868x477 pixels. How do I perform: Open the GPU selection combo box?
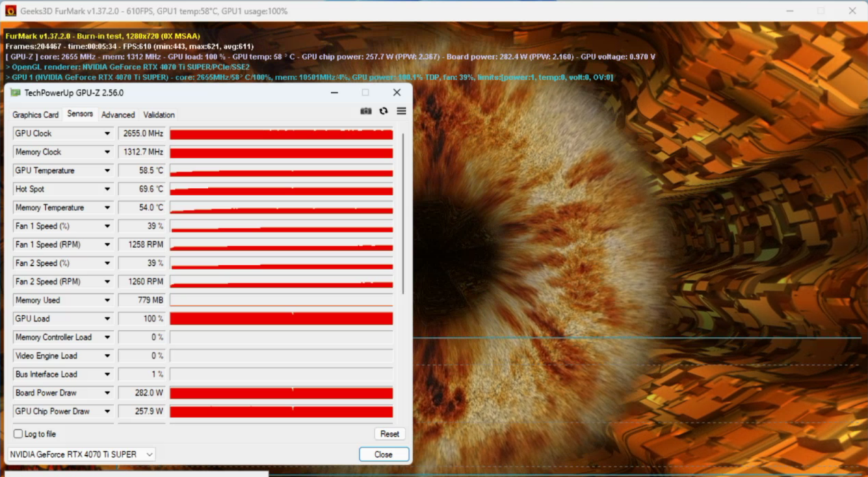[81, 454]
